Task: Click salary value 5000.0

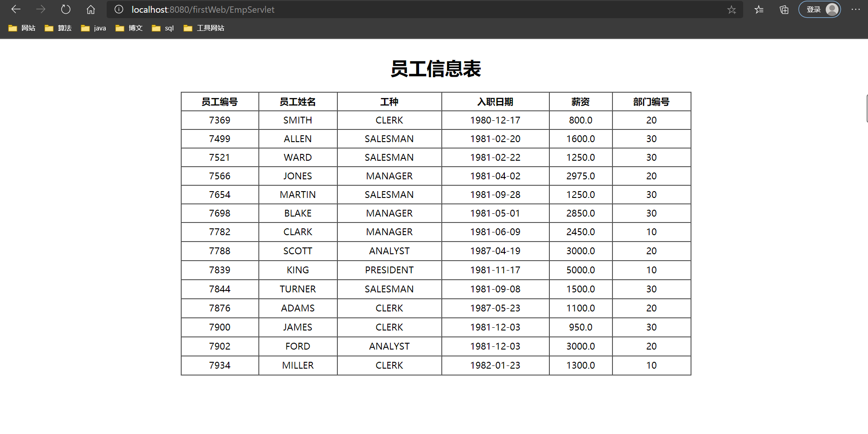Action: click(x=581, y=270)
